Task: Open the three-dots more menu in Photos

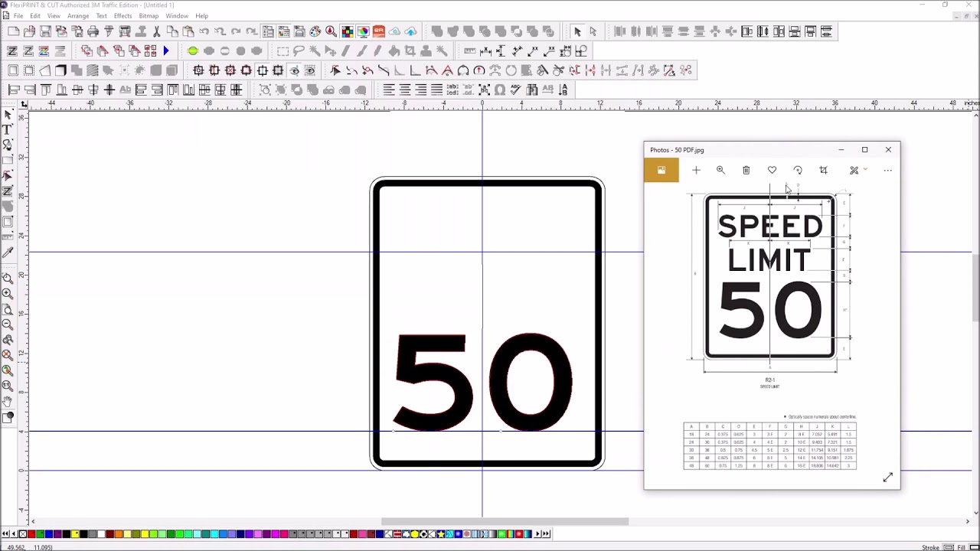Action: pyautogui.click(x=887, y=170)
